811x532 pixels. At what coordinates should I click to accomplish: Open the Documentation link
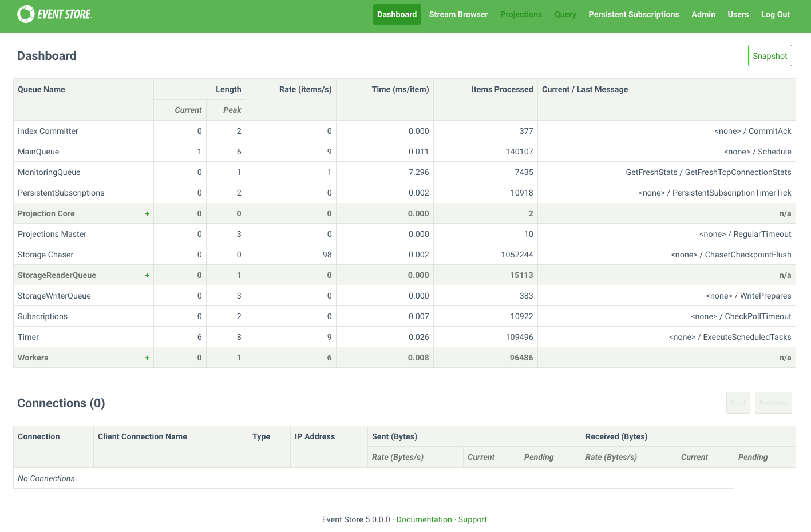pyautogui.click(x=424, y=519)
